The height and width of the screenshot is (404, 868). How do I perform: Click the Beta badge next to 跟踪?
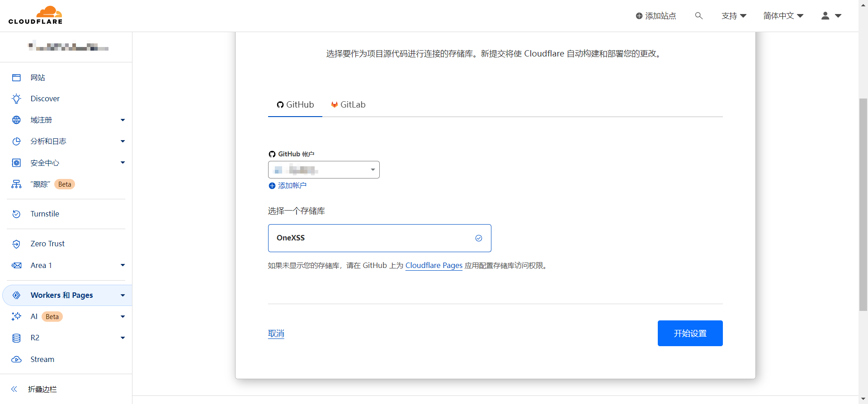tap(65, 184)
